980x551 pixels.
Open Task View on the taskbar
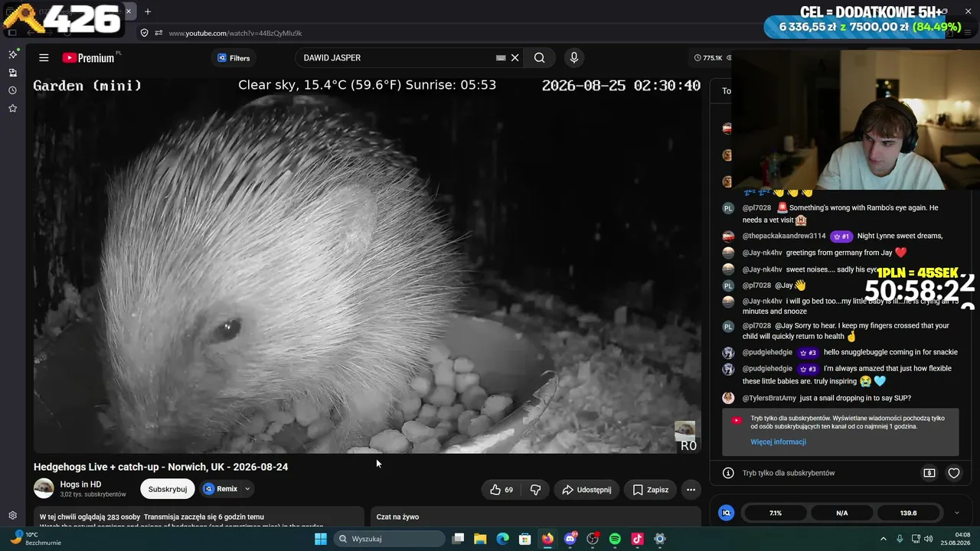[x=458, y=539]
